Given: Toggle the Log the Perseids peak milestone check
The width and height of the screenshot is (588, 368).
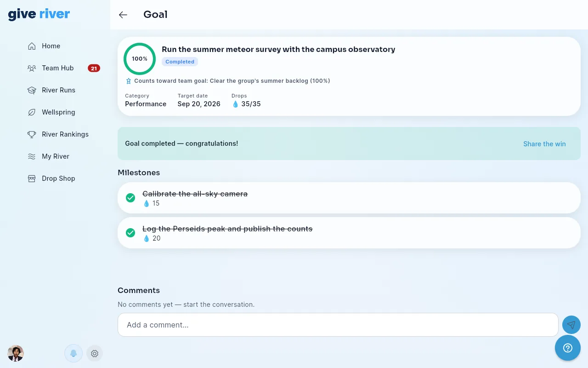Looking at the screenshot, I should pos(130,233).
